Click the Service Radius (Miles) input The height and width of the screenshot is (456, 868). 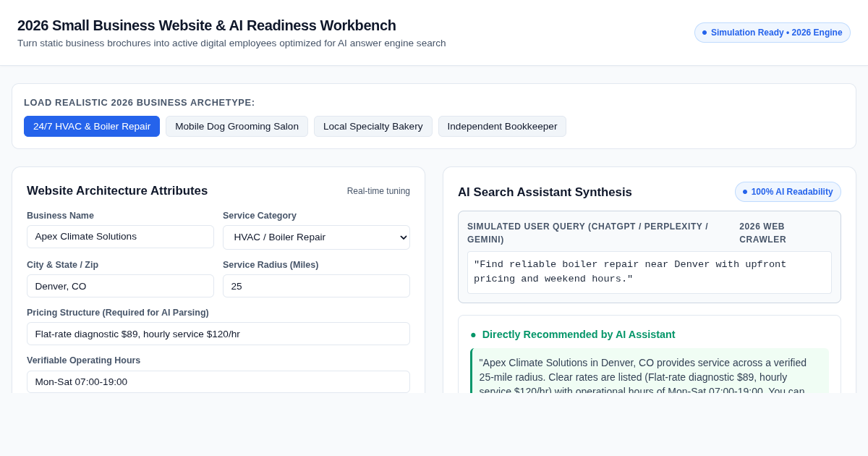[316, 286]
